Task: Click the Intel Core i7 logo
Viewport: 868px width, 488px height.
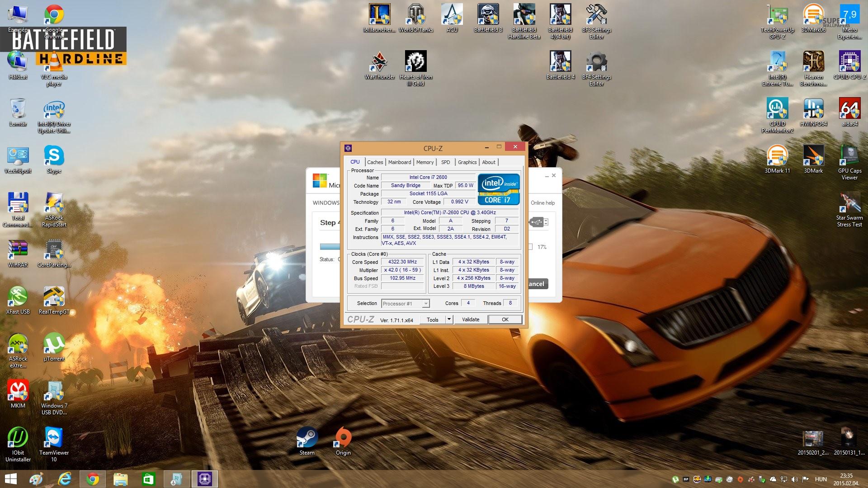Action: tap(499, 189)
